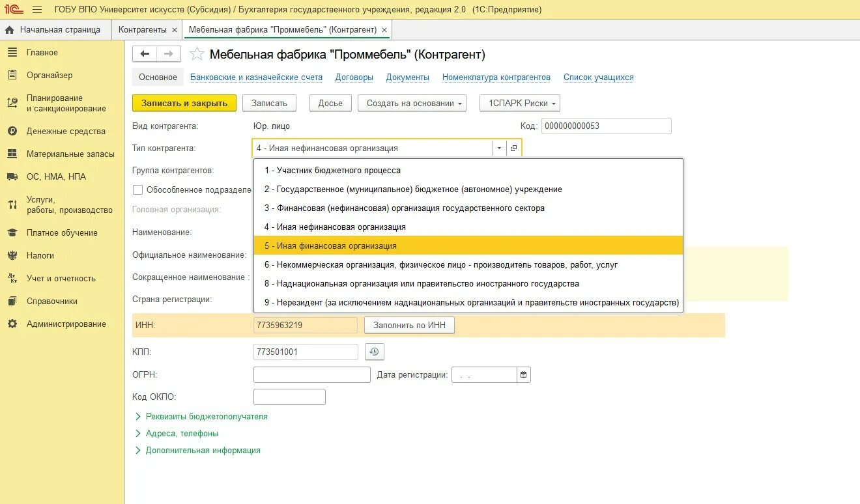Open the Денежные средства section
Viewport: 860px width, 504px height.
click(x=66, y=132)
